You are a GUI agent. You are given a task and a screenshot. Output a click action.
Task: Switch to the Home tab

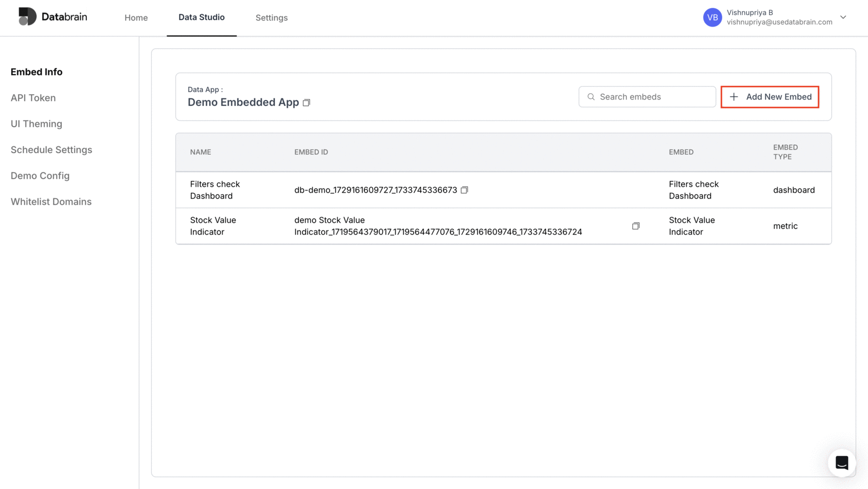136,18
